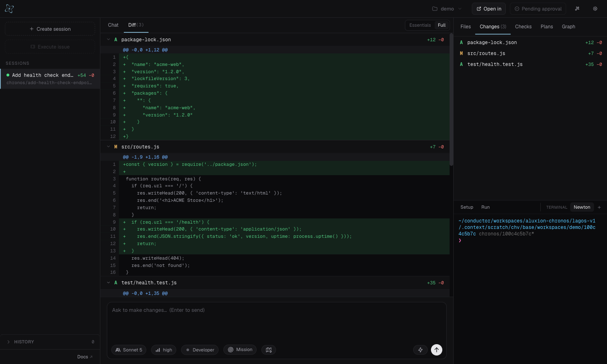Switch diff view to Essentials
Image resolution: width=607 pixels, height=364 pixels.
(420, 25)
